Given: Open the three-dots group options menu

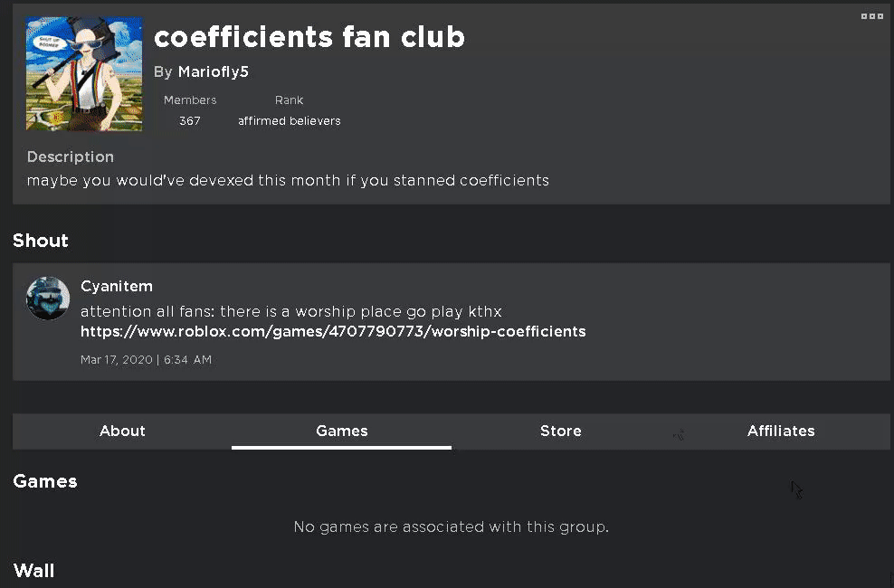Looking at the screenshot, I should [871, 16].
